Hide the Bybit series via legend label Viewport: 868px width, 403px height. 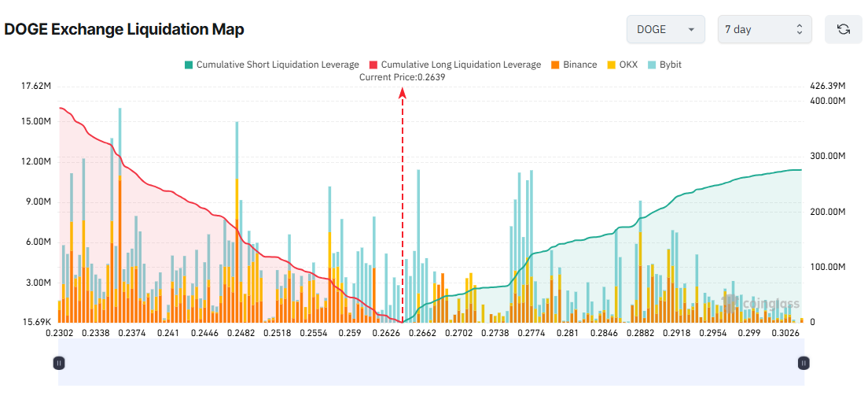(x=670, y=65)
